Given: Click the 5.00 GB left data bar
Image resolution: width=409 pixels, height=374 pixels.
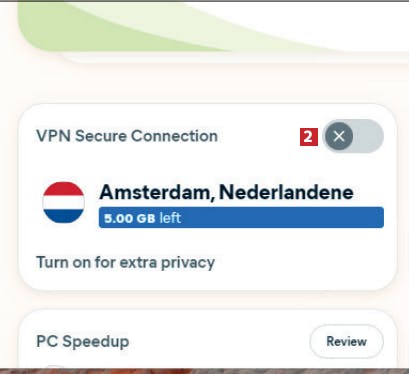Looking at the screenshot, I should click(x=241, y=218).
